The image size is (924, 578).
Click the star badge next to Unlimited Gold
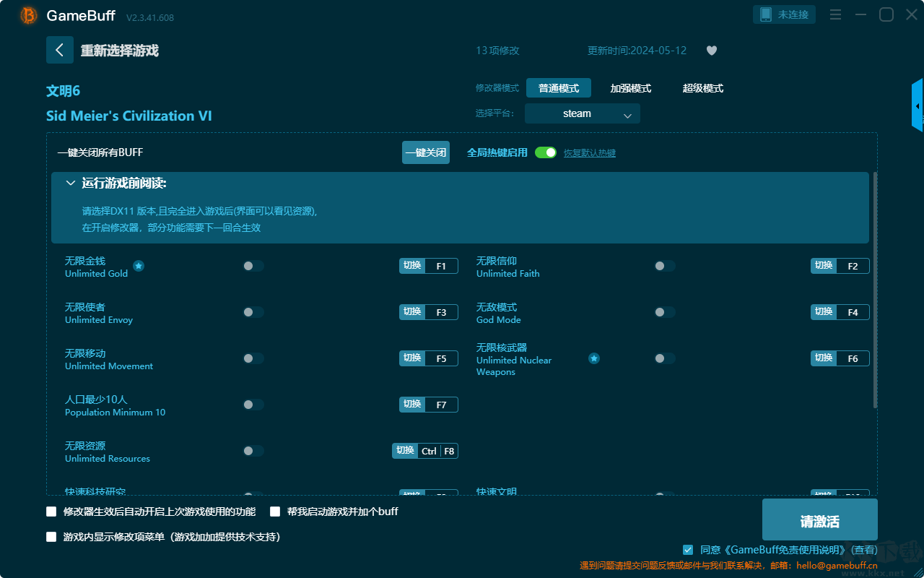139,266
